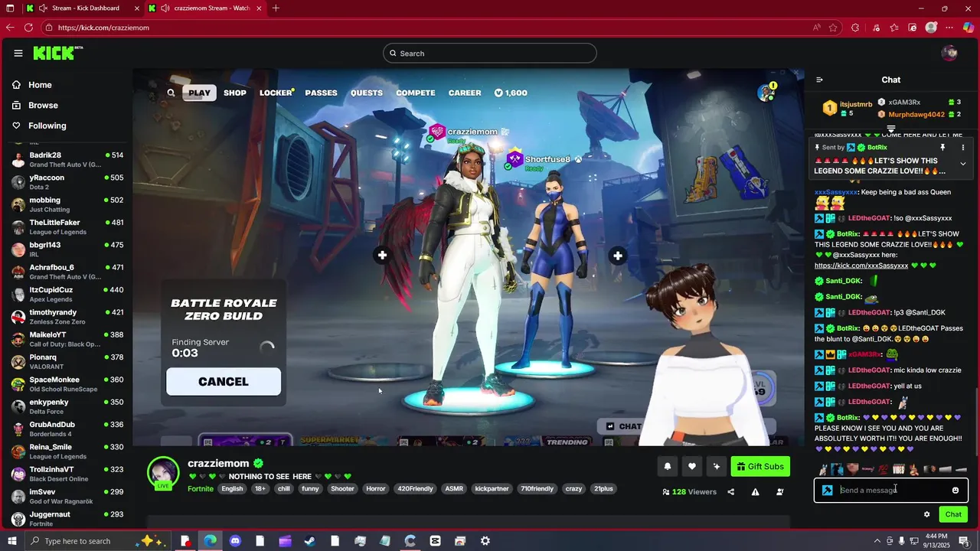Viewport: 980px width, 551px height.
Task: Switch to Stream - Kick Dashboard tab
Action: click(x=86, y=8)
